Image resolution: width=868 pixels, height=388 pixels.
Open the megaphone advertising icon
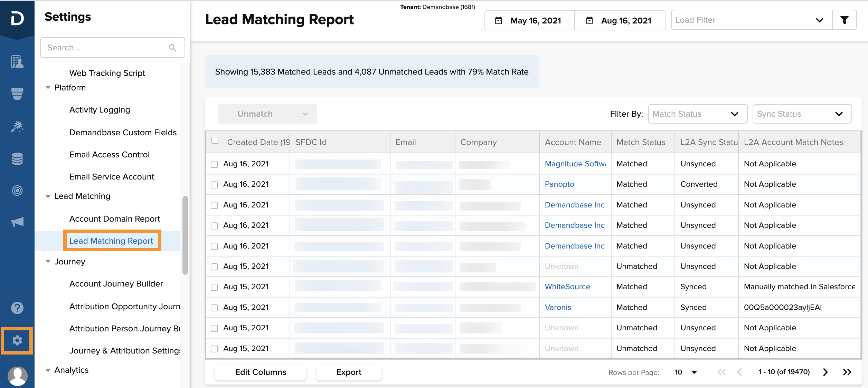pyautogui.click(x=17, y=222)
